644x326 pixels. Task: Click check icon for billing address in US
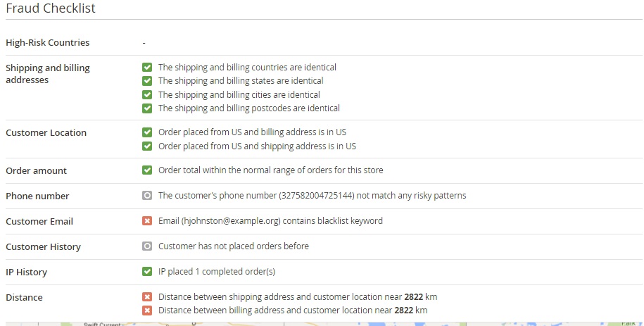[x=147, y=132]
